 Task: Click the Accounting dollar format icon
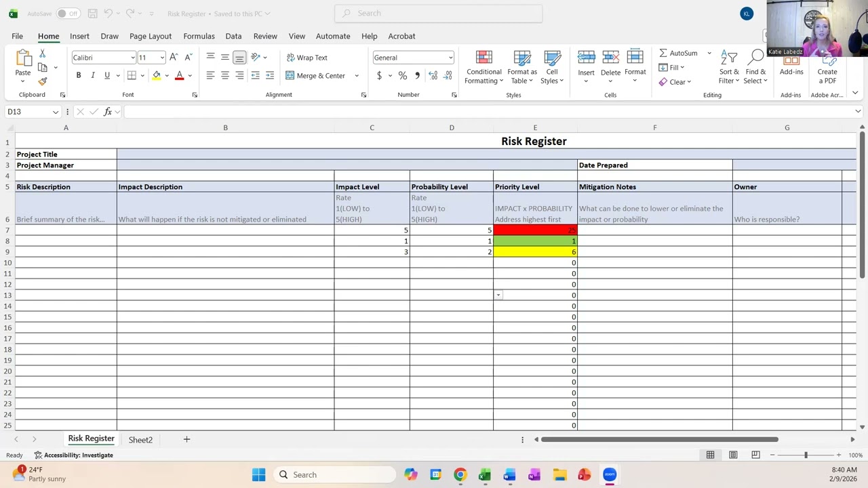click(x=379, y=75)
